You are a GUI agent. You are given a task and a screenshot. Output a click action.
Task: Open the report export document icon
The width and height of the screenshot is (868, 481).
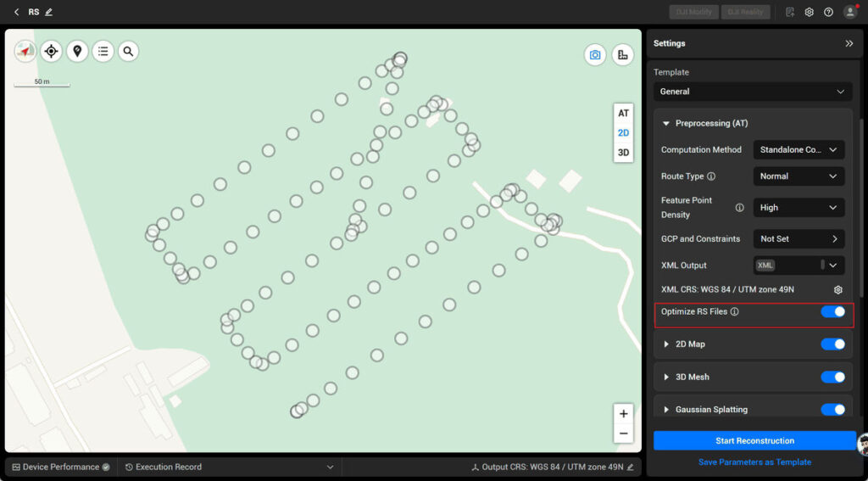pyautogui.click(x=790, y=12)
